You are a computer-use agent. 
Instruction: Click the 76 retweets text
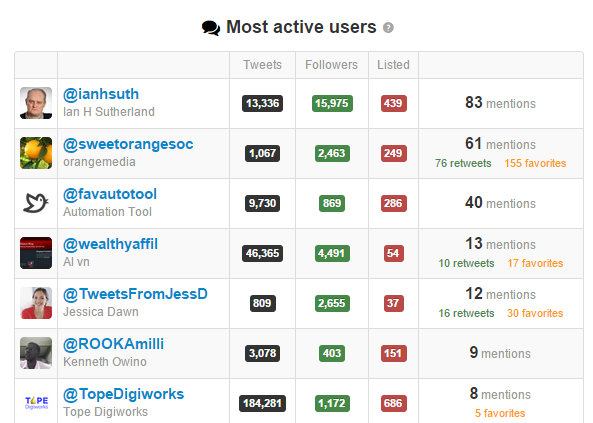tap(463, 163)
